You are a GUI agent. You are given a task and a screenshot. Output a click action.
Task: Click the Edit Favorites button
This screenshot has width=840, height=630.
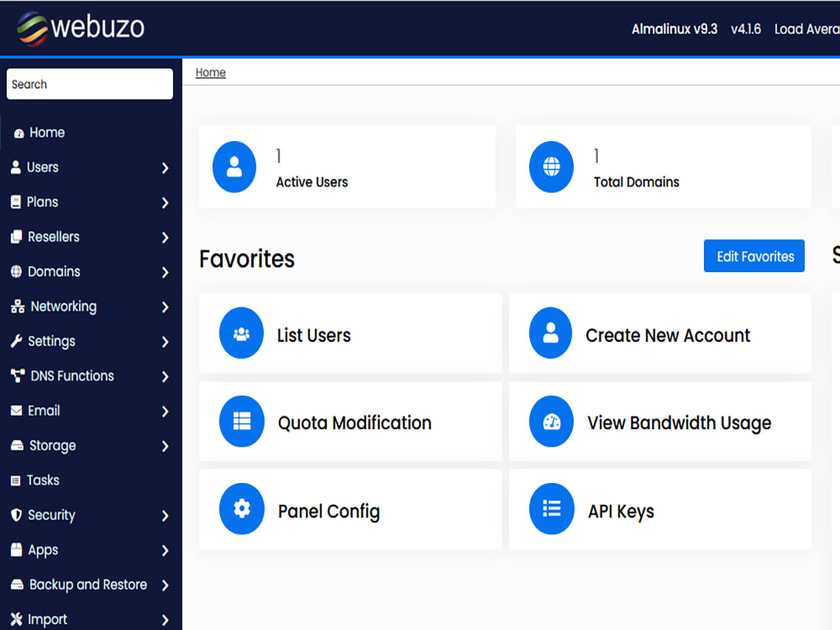pyautogui.click(x=753, y=255)
